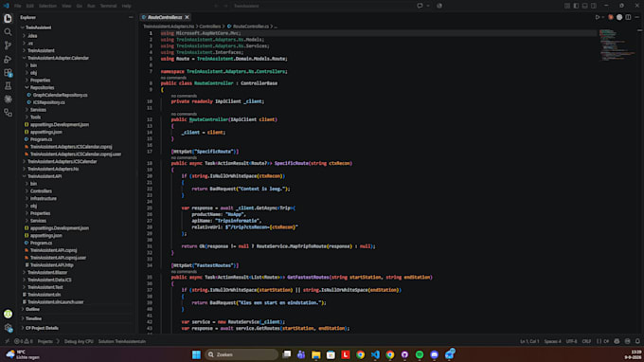Open the Source Control view

8,45
